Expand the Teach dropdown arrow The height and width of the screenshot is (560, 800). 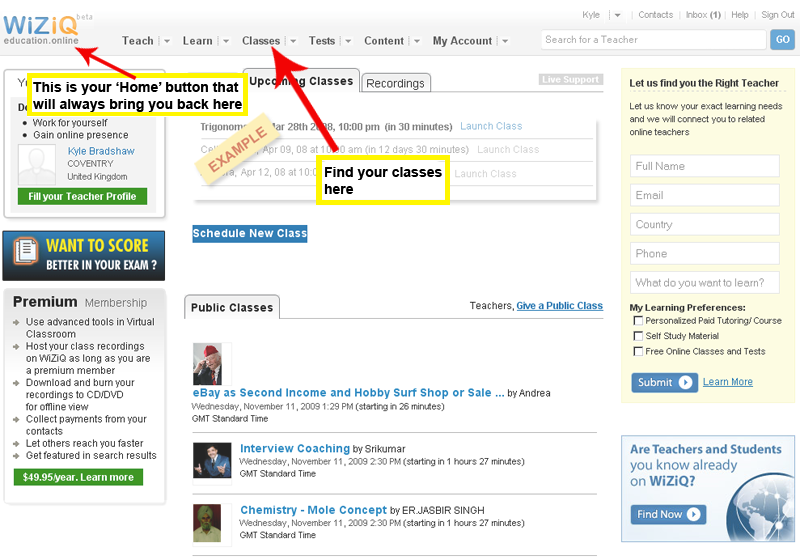[166, 41]
